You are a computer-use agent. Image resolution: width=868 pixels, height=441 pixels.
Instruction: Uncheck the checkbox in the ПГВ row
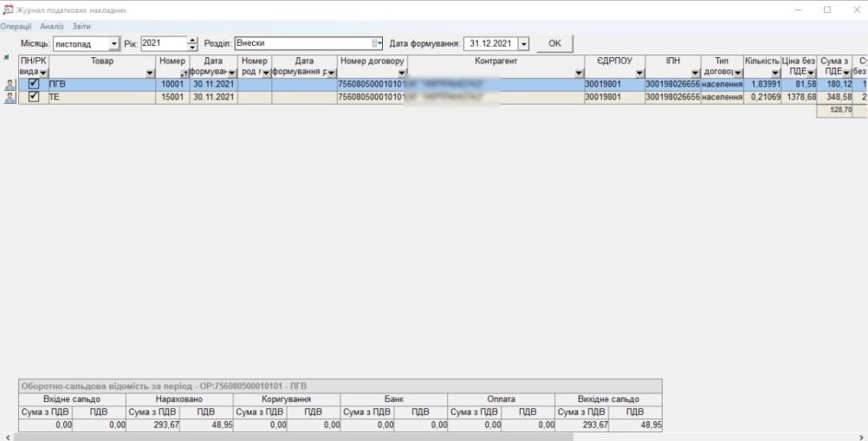tap(34, 84)
